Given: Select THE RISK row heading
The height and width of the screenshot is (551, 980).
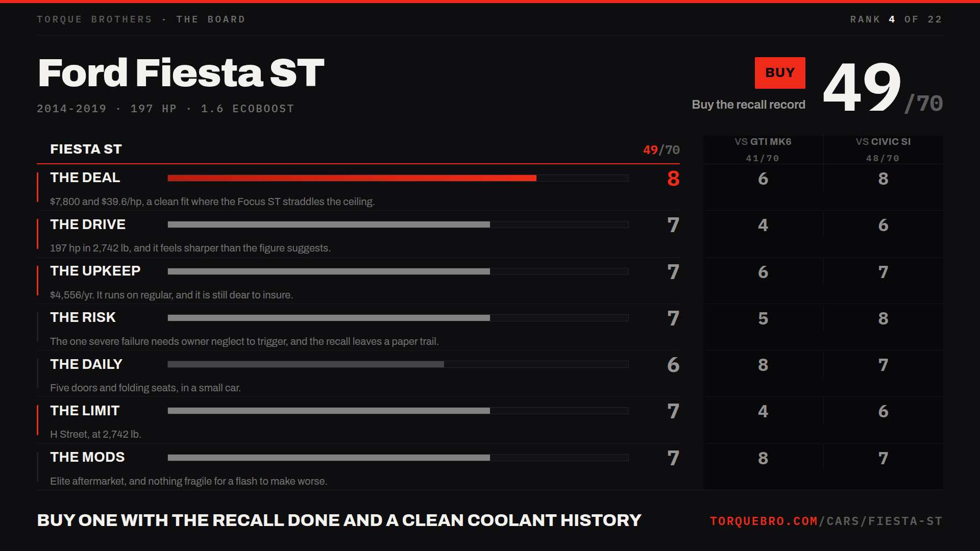Looking at the screenshot, I should [x=83, y=317].
